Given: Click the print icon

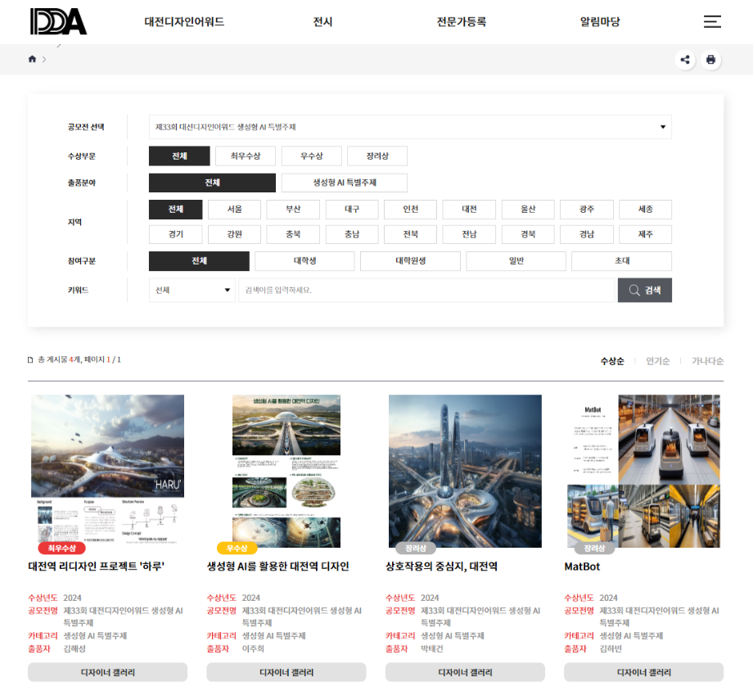Looking at the screenshot, I should pos(710,59).
